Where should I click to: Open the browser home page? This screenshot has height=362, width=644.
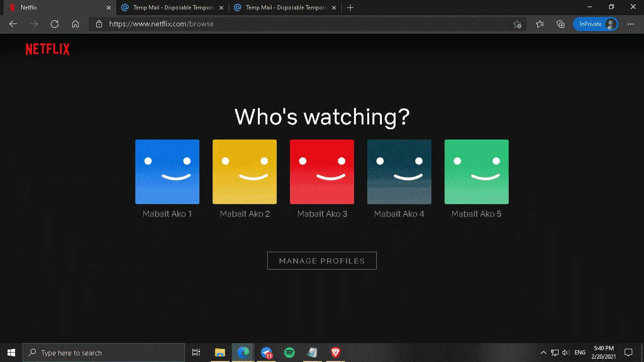tap(75, 24)
